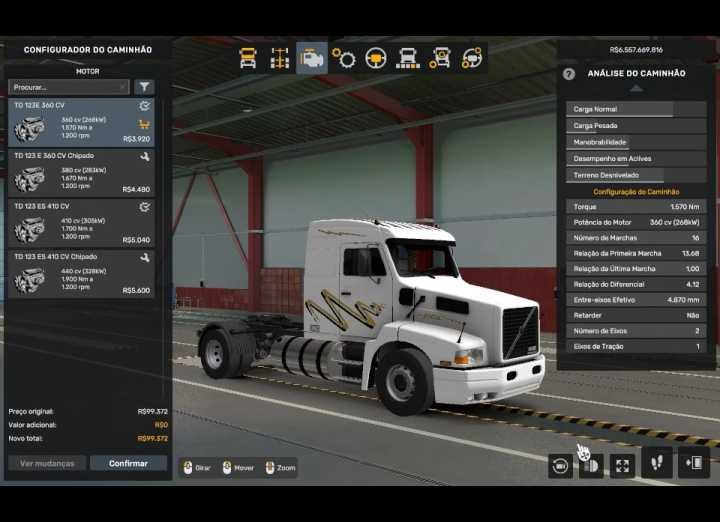Click the Análise do Caminhão title

click(x=636, y=73)
